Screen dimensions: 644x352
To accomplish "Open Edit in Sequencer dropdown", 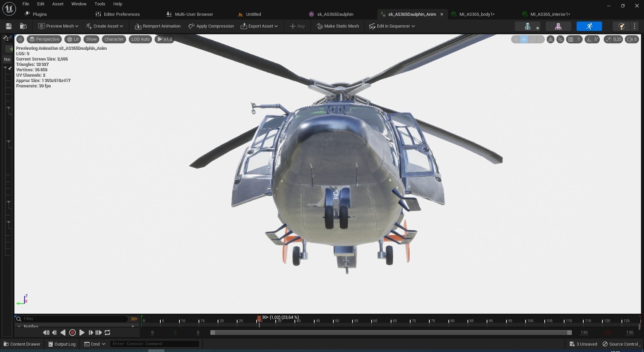I will (x=392, y=26).
